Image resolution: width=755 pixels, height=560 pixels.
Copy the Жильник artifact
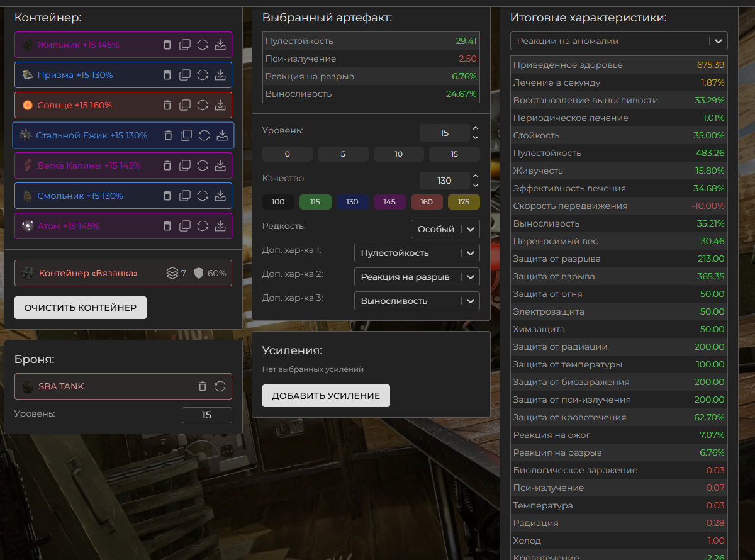(185, 45)
